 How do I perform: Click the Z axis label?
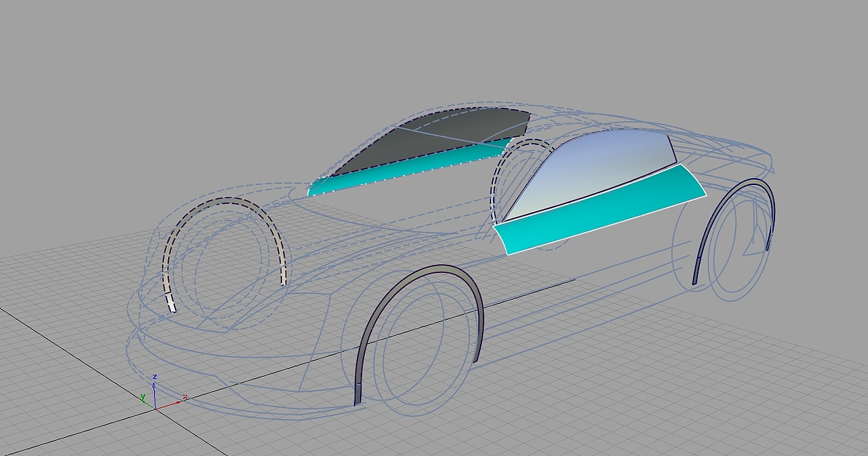click(x=155, y=377)
